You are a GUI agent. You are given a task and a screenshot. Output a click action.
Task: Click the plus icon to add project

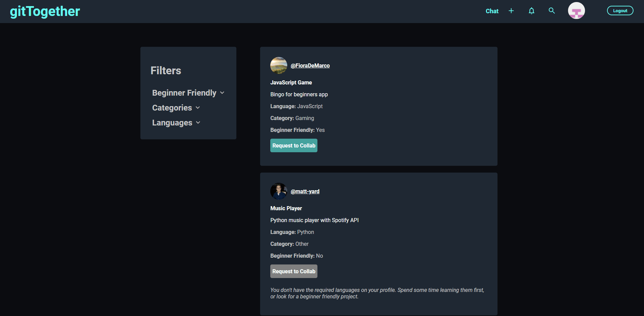click(511, 11)
